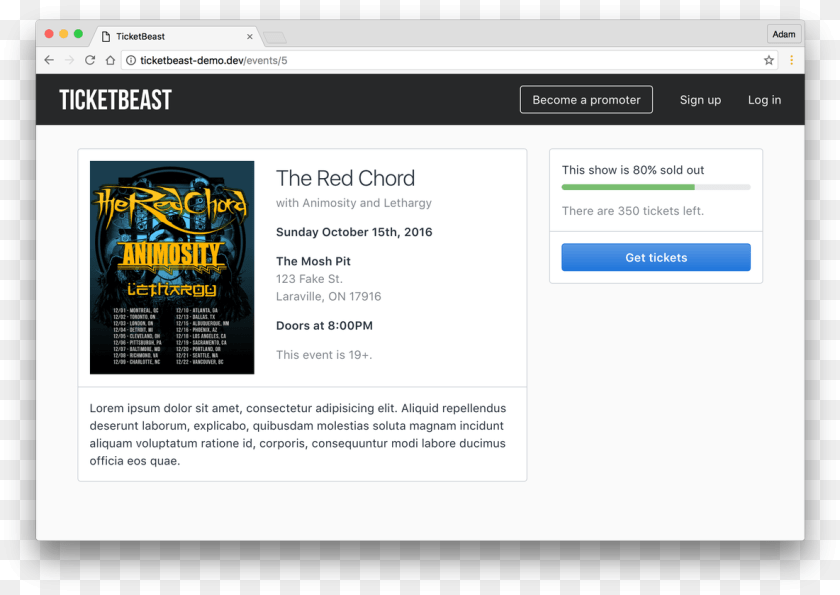View site info icon in address bar
The image size is (840, 595).
(131, 61)
